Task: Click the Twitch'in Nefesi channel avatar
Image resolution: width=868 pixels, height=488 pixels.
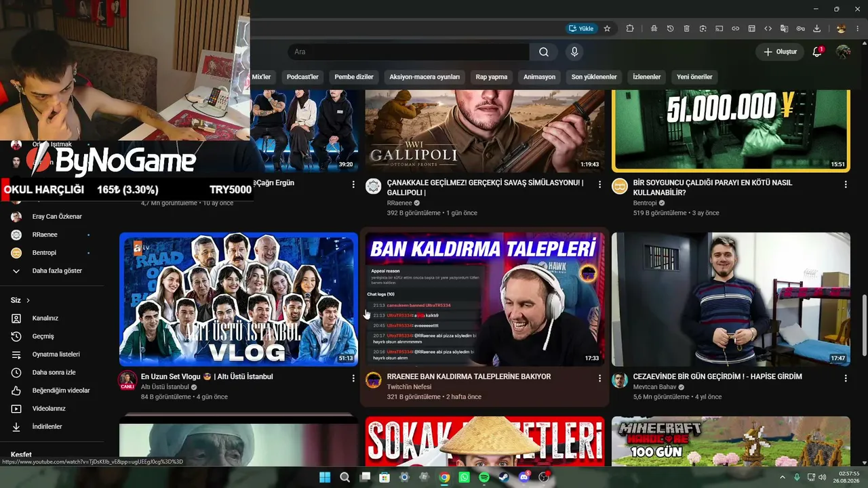Action: point(374,380)
